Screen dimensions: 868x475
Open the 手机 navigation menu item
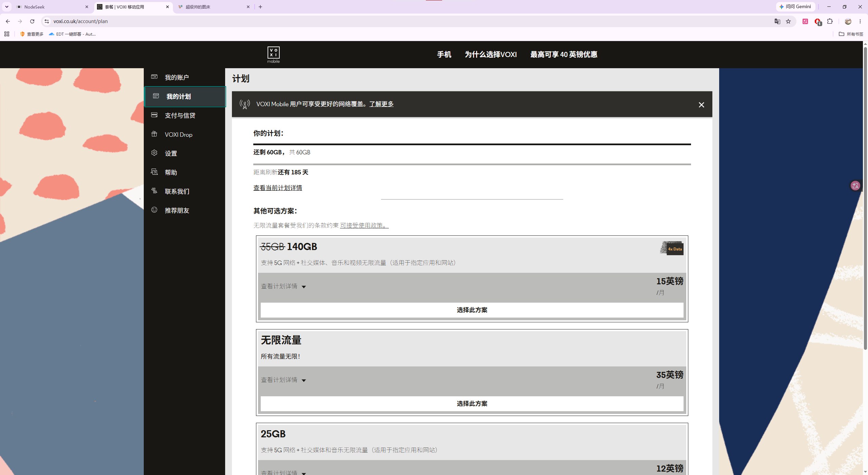click(x=444, y=54)
